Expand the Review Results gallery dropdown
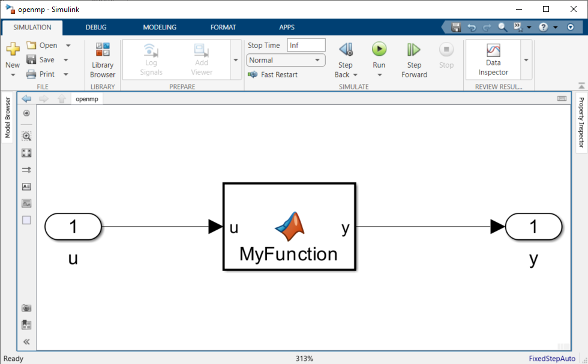 tap(526, 60)
